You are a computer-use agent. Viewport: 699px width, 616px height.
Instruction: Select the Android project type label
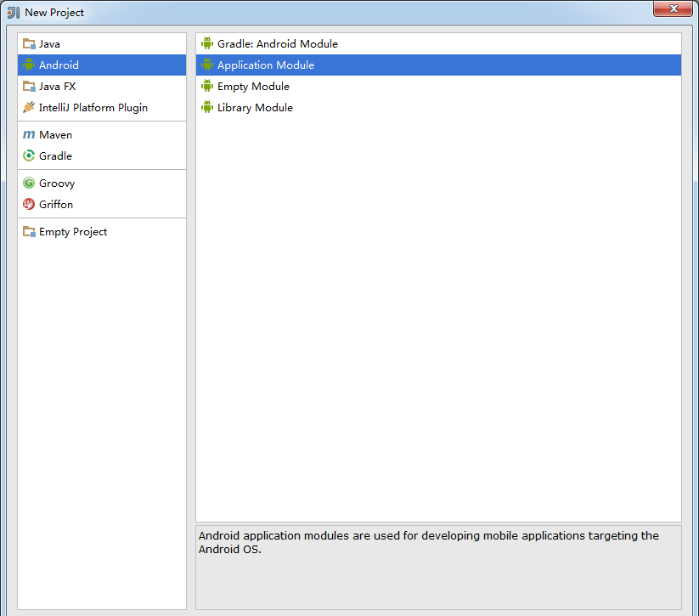pyautogui.click(x=59, y=65)
